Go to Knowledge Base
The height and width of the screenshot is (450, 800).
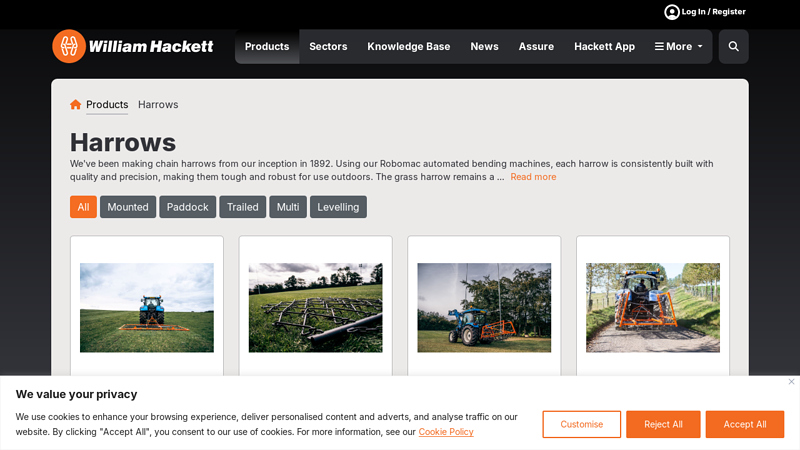[409, 46]
